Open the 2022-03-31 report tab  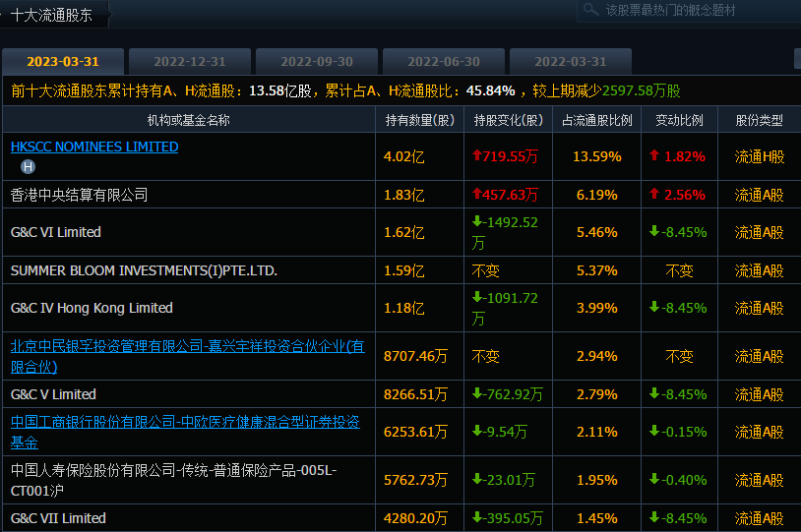(571, 62)
